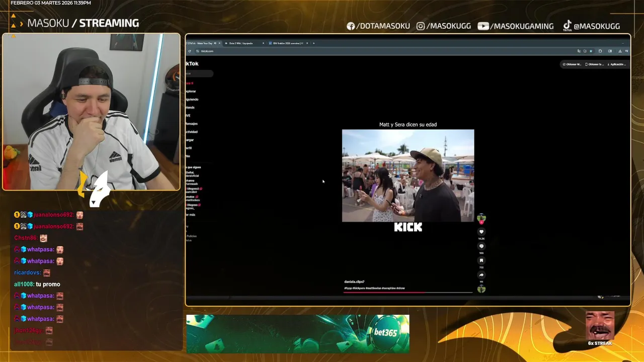Open followed account Johanna in sidebar
This screenshot has width=644, height=362.
tap(192, 182)
